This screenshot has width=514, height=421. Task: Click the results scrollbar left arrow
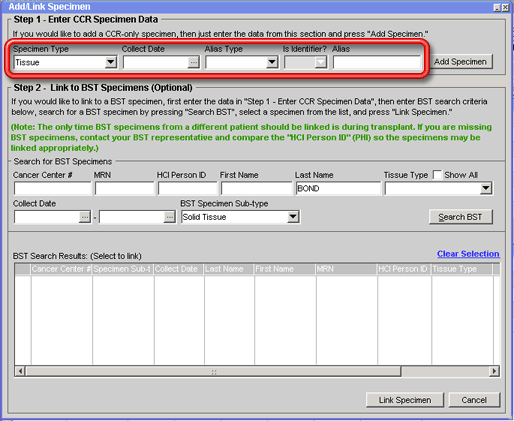(20, 371)
